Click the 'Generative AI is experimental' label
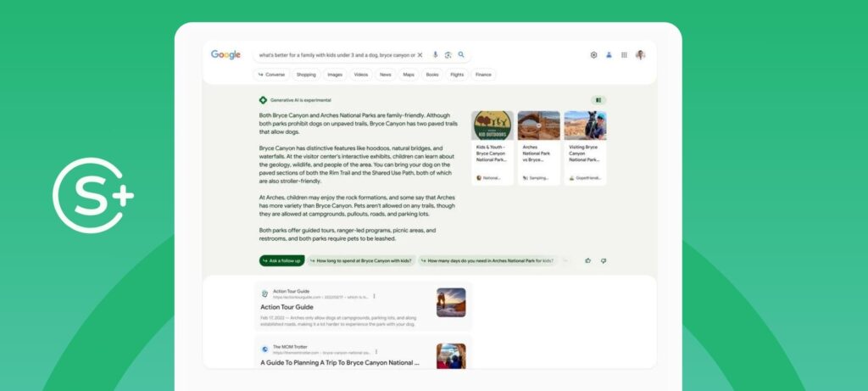The height and width of the screenshot is (391, 868). click(301, 100)
